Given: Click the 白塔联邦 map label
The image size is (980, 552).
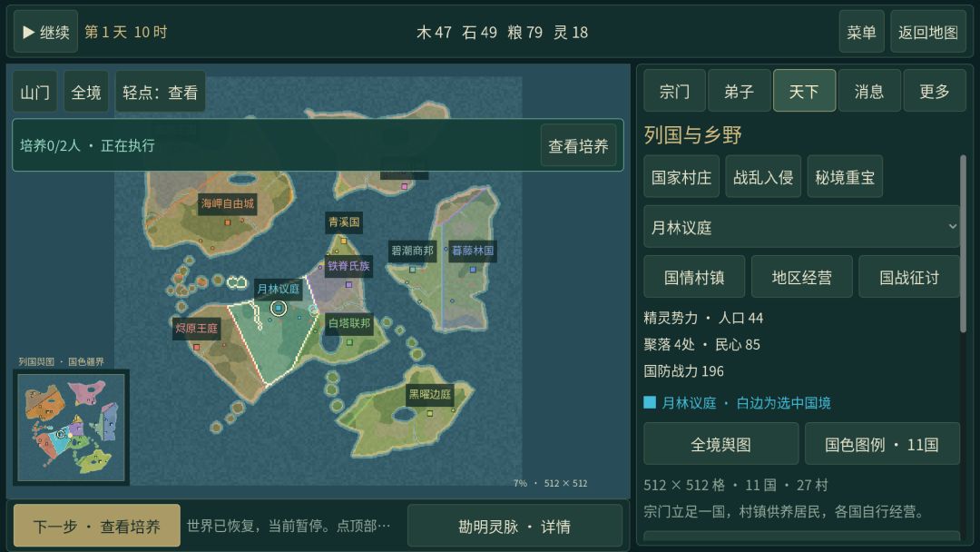Looking at the screenshot, I should click(349, 323).
